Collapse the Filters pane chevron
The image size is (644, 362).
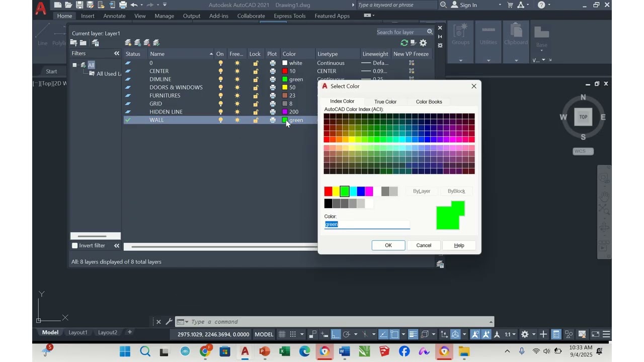tap(117, 53)
